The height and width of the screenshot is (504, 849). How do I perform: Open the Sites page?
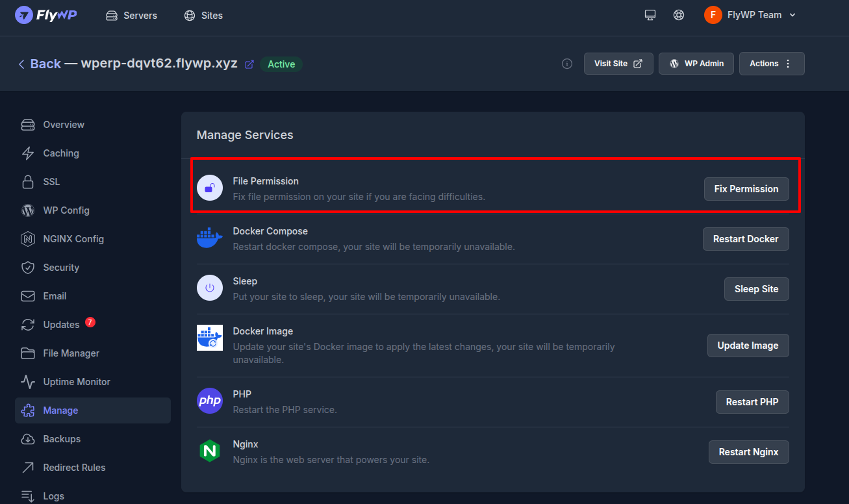coord(203,15)
